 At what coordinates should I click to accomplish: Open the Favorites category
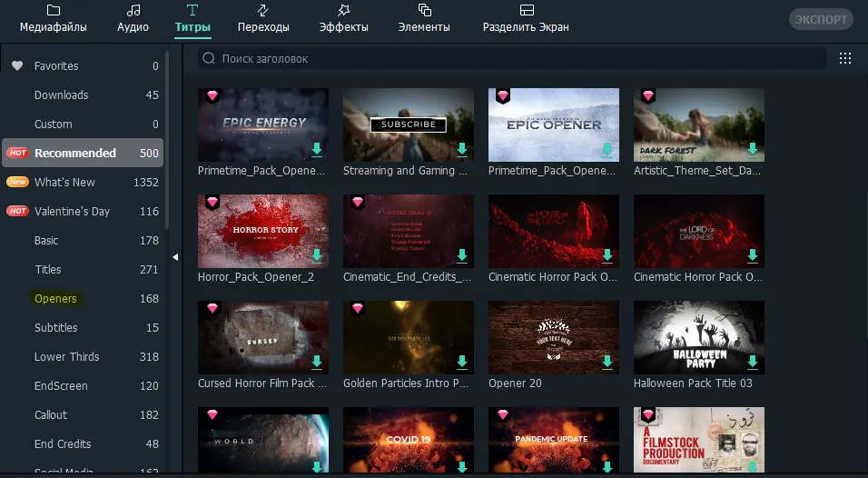83,66
